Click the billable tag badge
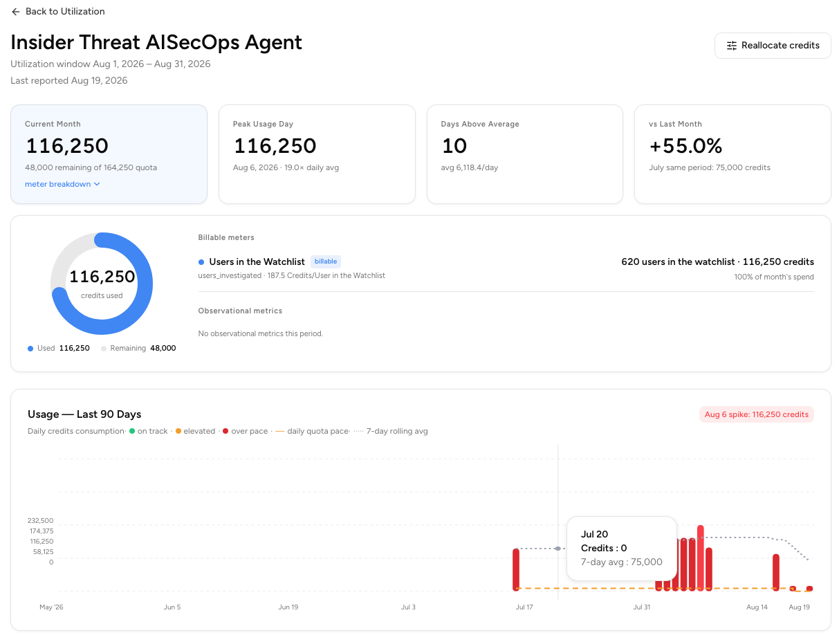This screenshot has height=644, width=839. (x=326, y=261)
